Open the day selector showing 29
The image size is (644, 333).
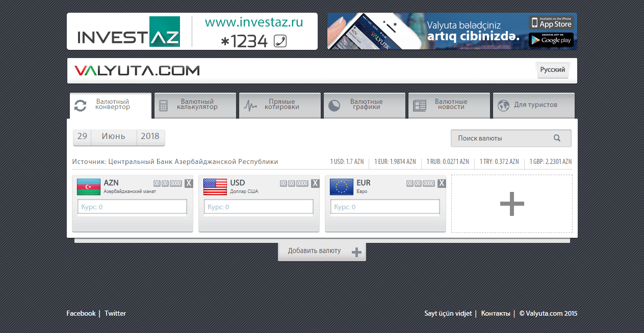[x=82, y=136]
